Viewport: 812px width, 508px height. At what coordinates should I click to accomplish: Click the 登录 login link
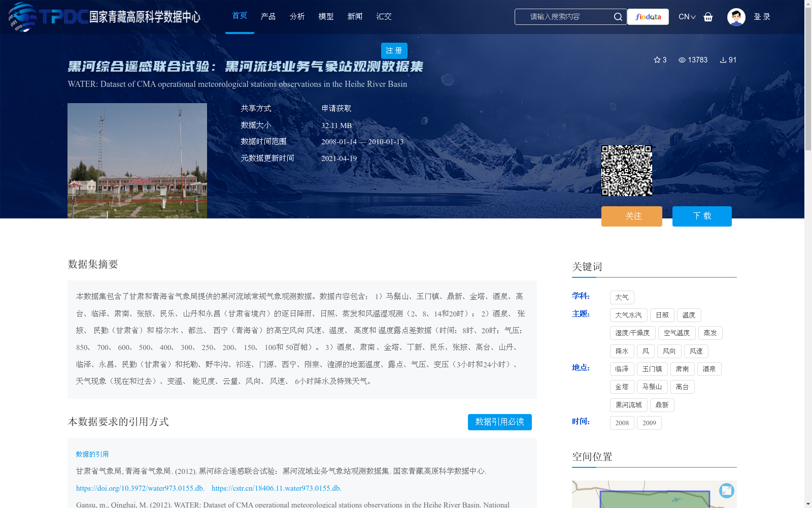[x=762, y=17]
